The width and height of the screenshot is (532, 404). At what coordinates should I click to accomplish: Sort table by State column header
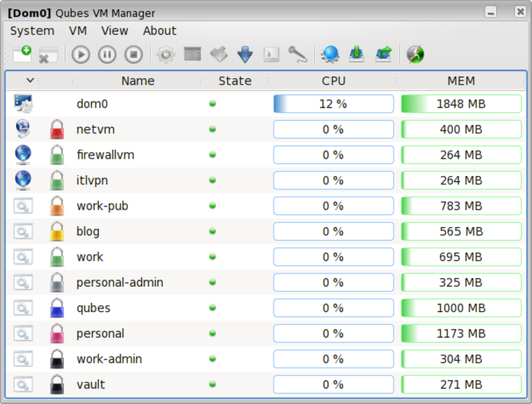[x=235, y=80]
